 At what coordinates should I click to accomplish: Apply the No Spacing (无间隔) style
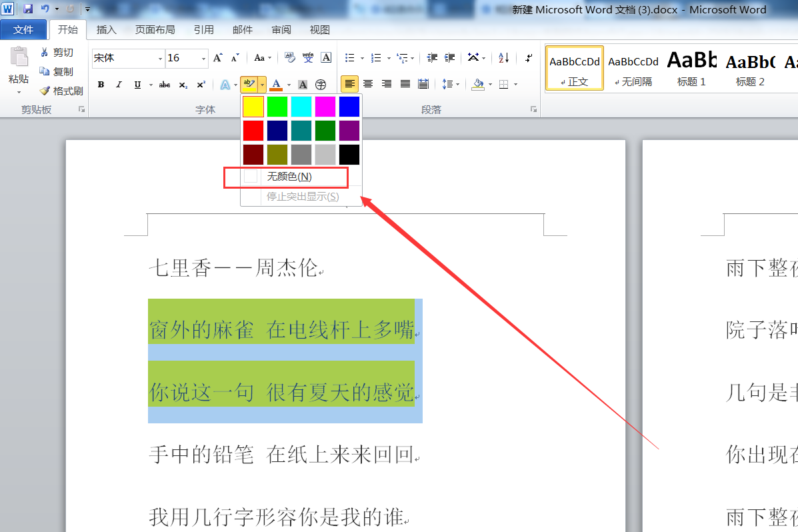(x=633, y=68)
